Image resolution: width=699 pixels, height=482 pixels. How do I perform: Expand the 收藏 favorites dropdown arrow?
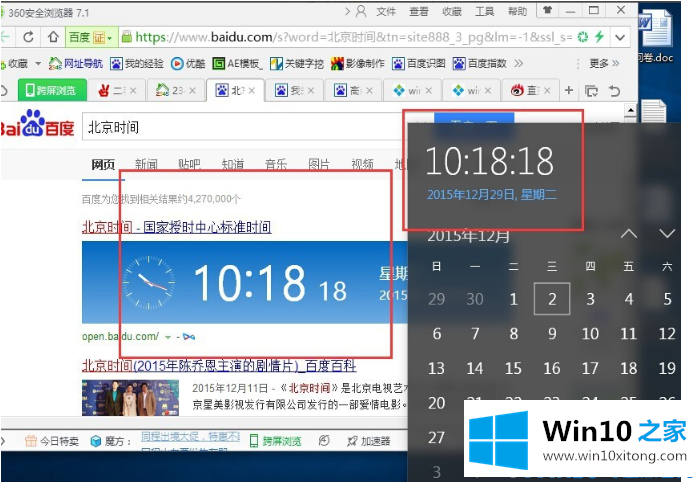point(38,64)
